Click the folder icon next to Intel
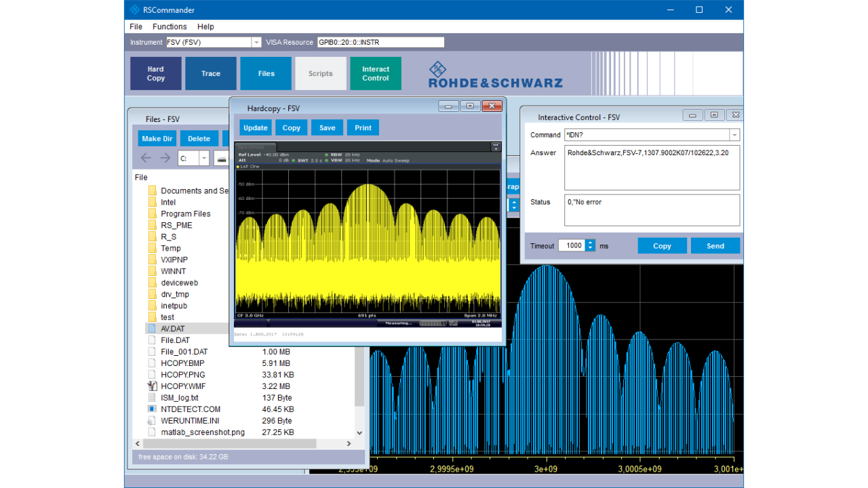The width and height of the screenshot is (868, 488). [152, 202]
